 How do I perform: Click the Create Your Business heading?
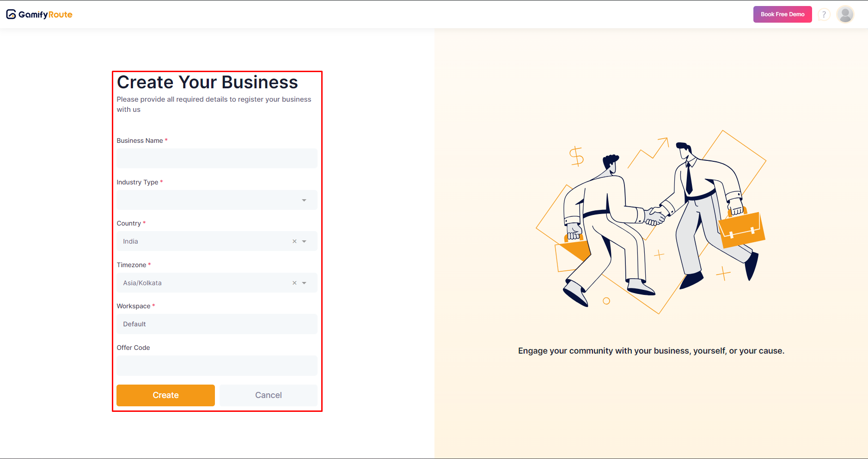click(x=208, y=82)
